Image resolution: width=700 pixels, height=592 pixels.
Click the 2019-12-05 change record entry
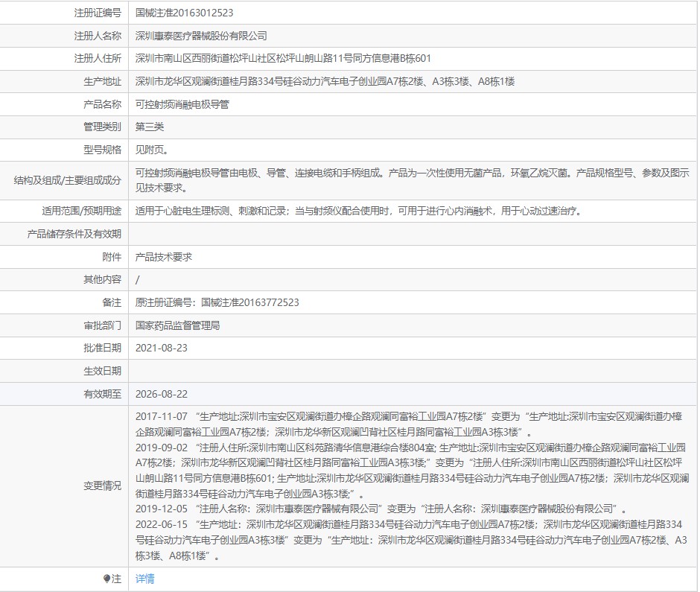click(381, 509)
